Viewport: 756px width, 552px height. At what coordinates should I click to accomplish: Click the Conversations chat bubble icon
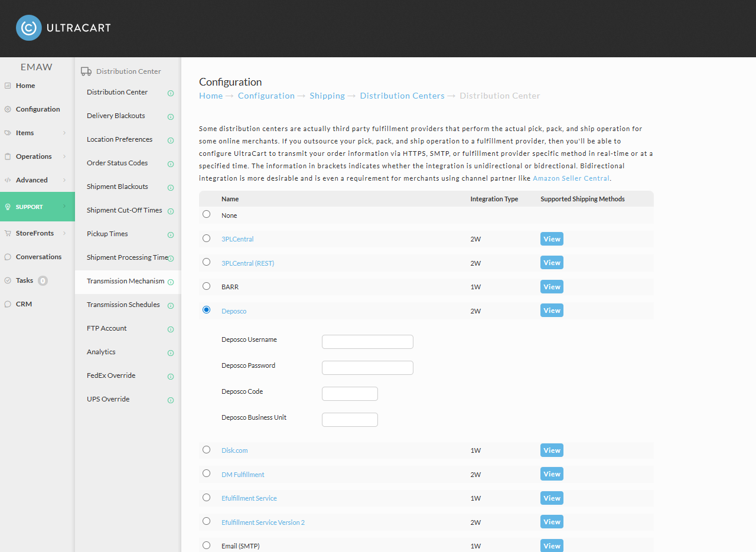click(x=8, y=257)
